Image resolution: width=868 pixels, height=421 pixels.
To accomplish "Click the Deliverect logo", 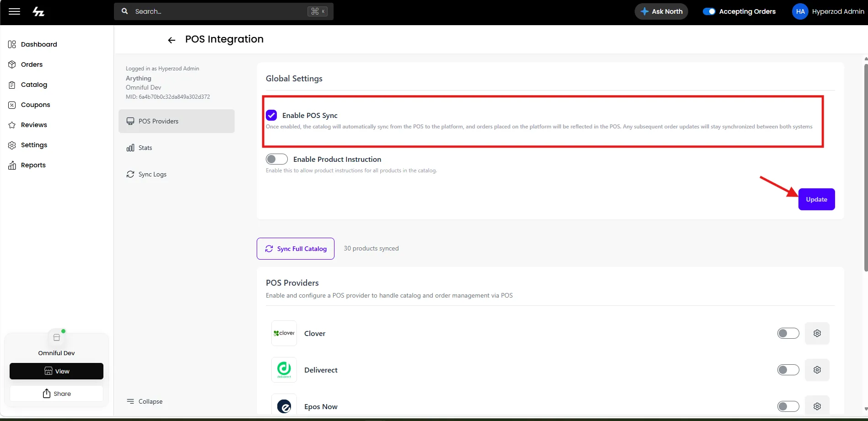I will [284, 370].
